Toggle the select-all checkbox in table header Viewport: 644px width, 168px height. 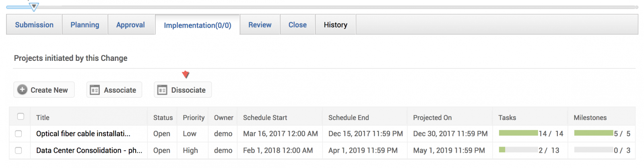[21, 116]
